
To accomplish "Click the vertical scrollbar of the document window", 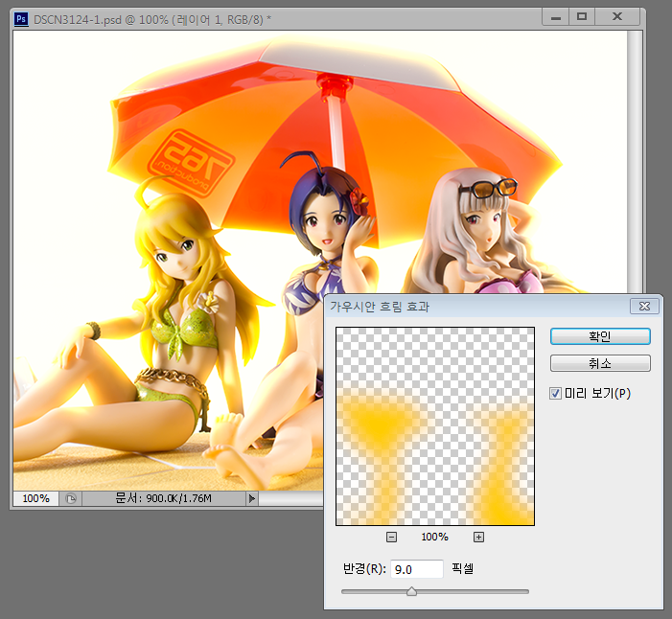I will coord(636,163).
